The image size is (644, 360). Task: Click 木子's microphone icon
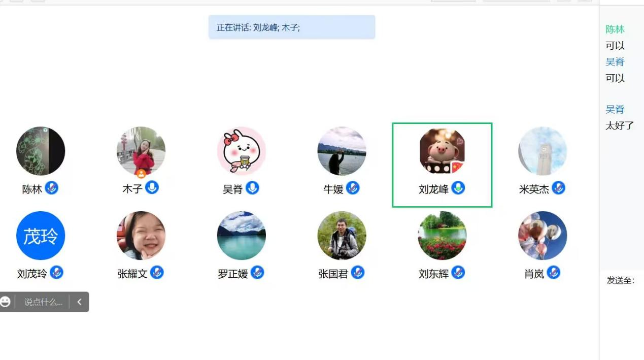(152, 188)
